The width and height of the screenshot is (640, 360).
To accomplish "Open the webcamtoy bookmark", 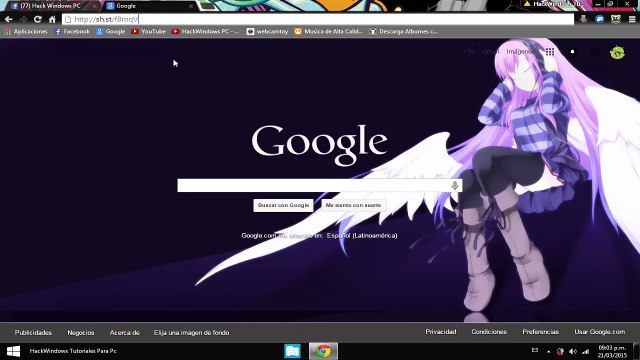I will coord(267,31).
